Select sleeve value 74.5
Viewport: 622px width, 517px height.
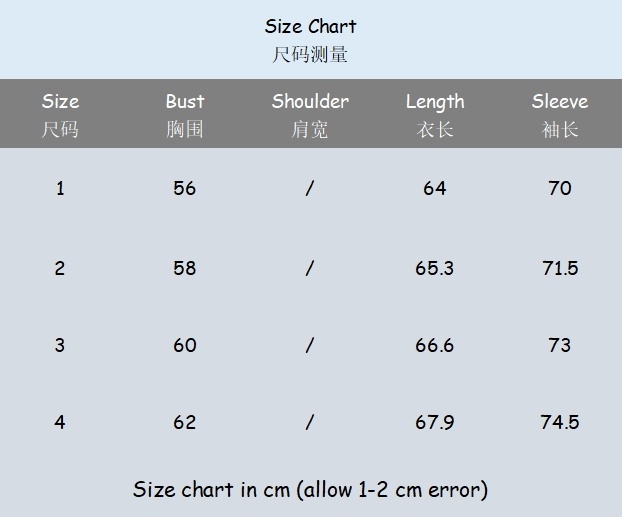tap(560, 422)
